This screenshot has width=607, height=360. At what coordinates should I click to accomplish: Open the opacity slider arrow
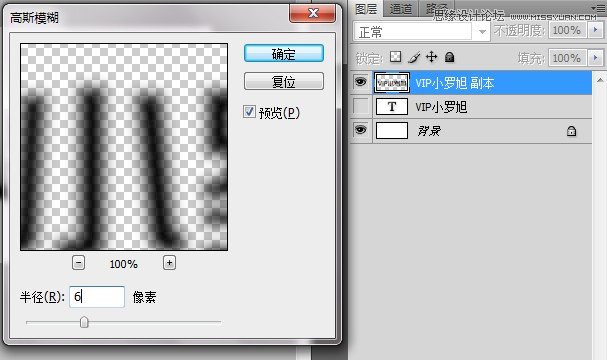pos(595,30)
